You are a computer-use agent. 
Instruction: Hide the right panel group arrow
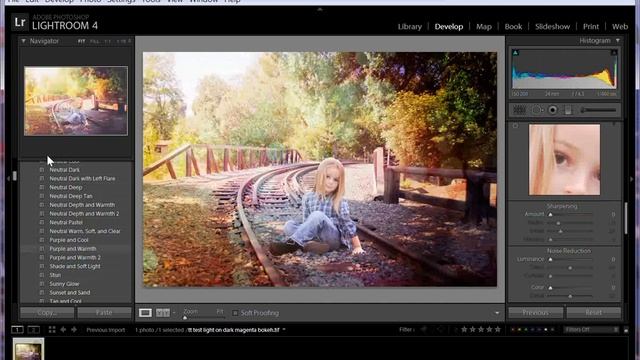(x=632, y=178)
